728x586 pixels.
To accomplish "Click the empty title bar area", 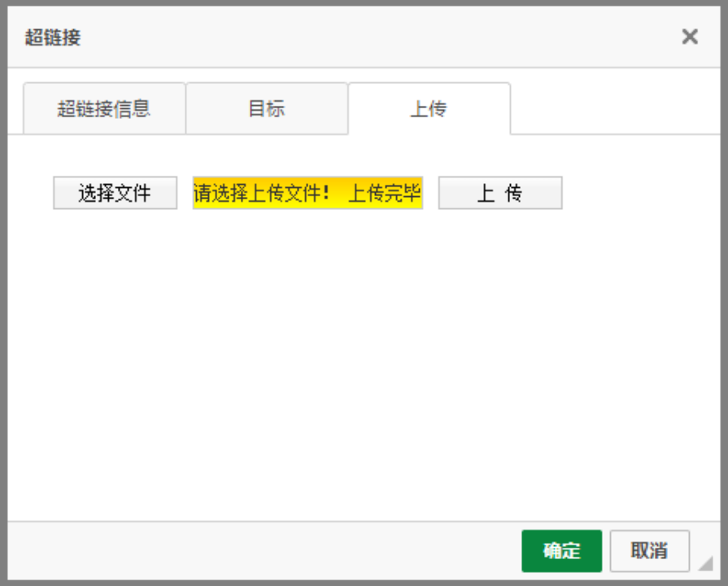I will (366, 37).
